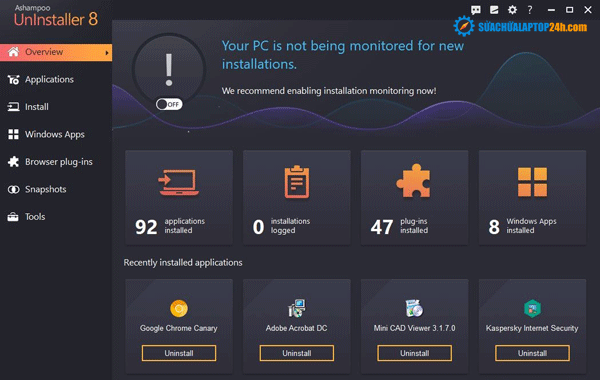This screenshot has height=380, width=600.
Task: Click '92 applications installed' text
Action: click(x=170, y=226)
